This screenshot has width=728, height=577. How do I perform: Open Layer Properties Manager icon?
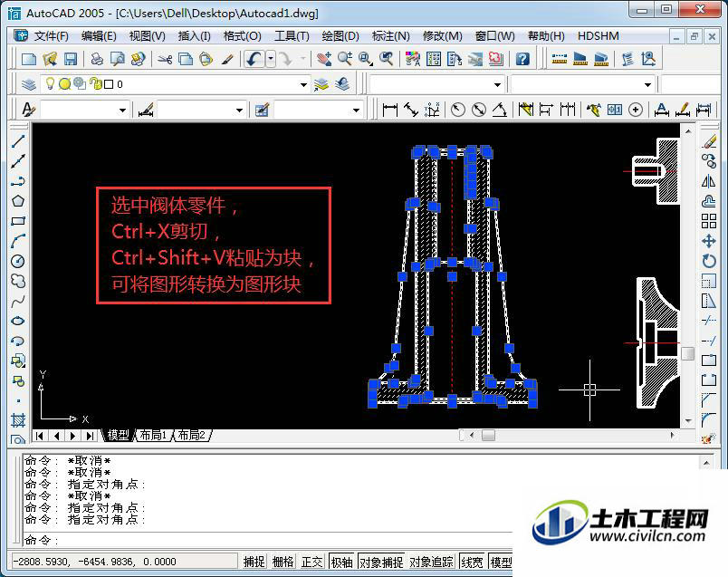tap(29, 84)
